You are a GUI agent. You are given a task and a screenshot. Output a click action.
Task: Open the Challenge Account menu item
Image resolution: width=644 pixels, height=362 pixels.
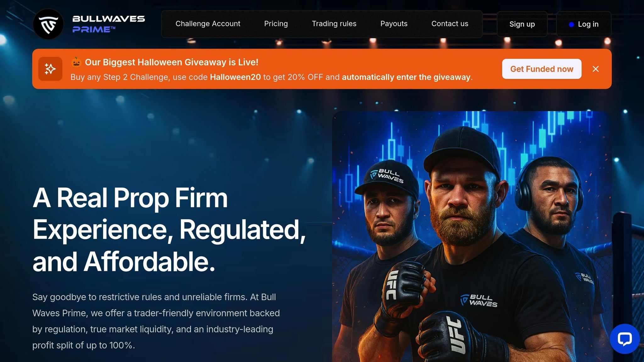click(208, 24)
